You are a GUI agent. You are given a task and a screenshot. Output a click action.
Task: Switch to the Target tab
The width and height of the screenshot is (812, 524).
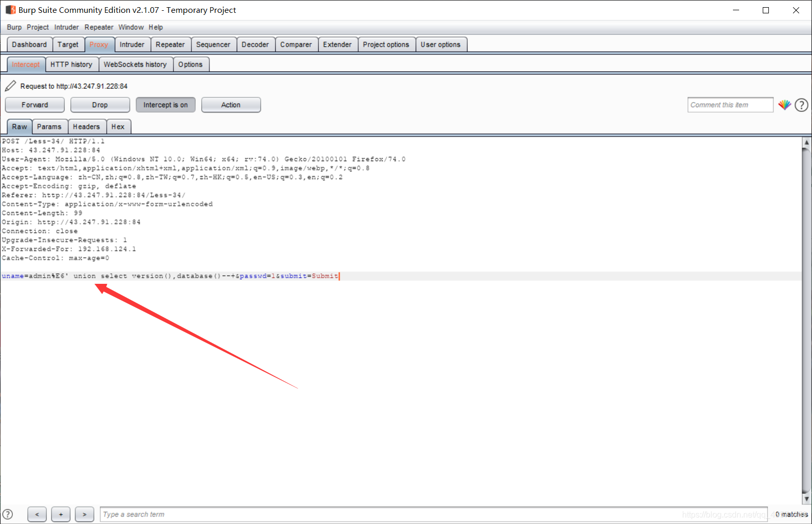click(68, 45)
